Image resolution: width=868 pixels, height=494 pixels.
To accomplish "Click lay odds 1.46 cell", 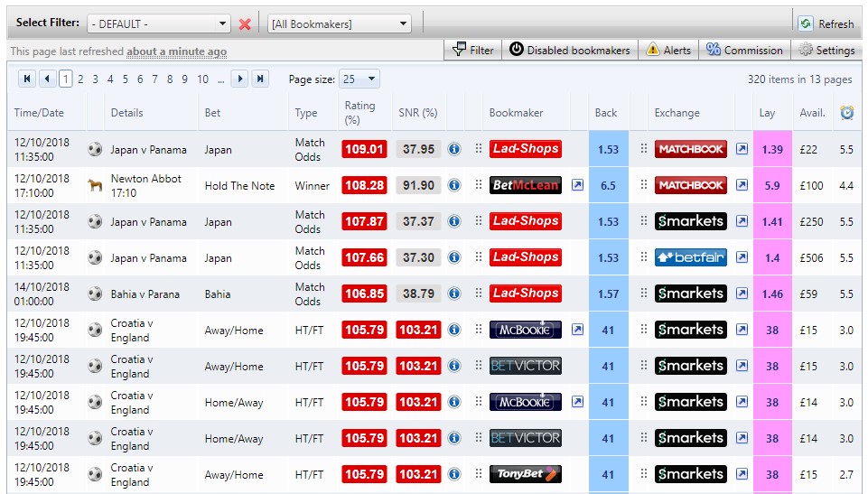I will 772,294.
